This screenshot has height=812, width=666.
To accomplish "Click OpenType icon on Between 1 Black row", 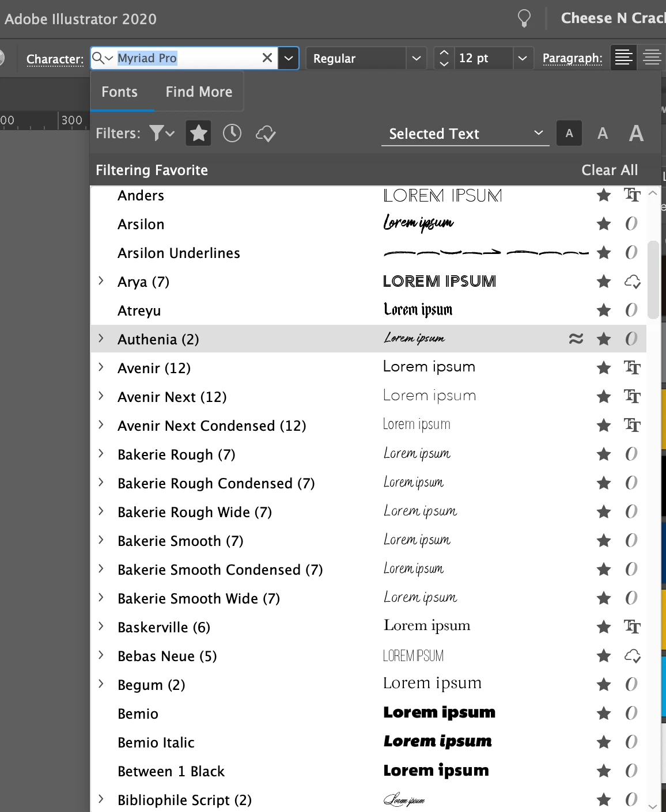I will [x=632, y=771].
